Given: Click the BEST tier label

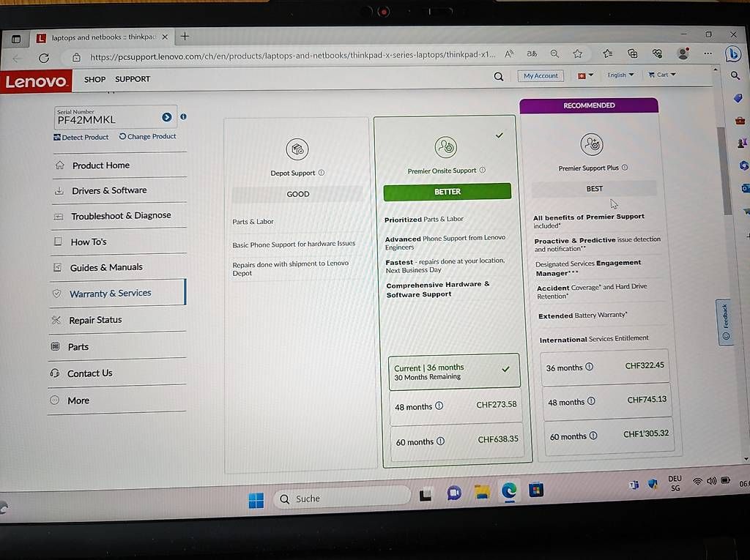Looking at the screenshot, I should tap(594, 189).
